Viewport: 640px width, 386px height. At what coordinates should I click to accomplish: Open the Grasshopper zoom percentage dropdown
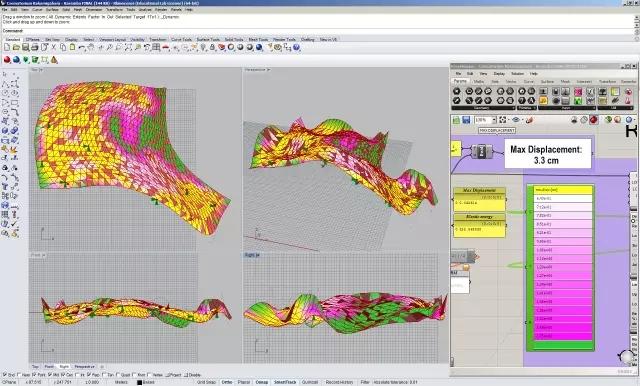tap(494, 120)
